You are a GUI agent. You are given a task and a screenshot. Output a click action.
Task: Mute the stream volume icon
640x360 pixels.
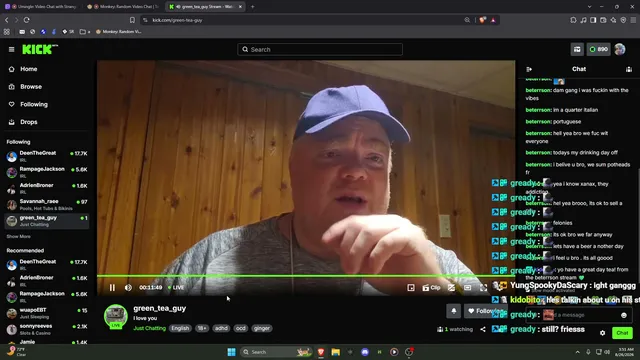(128, 287)
